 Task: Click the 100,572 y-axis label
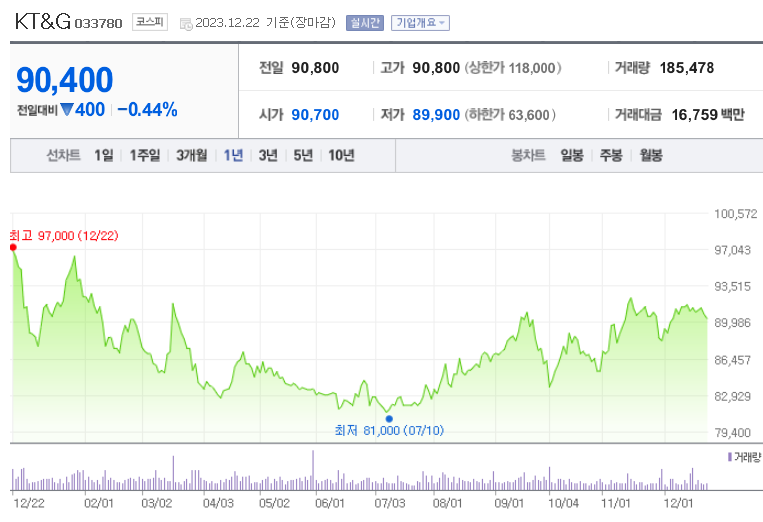tap(736, 214)
